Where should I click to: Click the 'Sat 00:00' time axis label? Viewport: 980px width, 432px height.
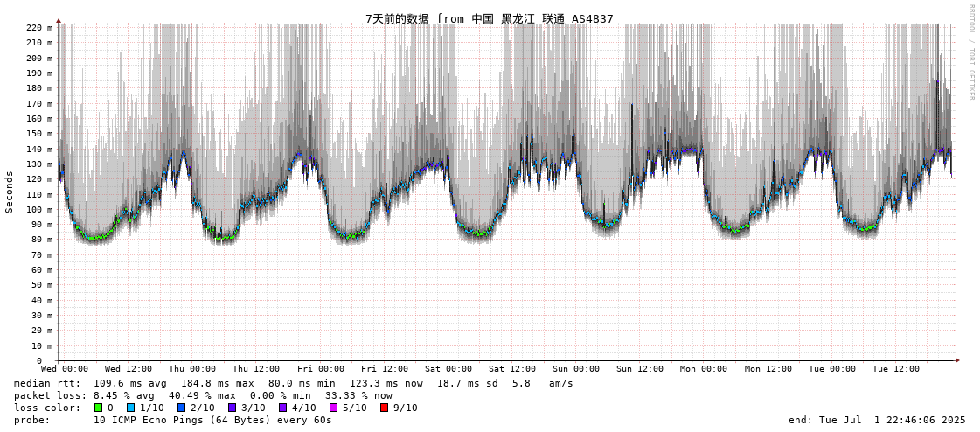click(448, 369)
